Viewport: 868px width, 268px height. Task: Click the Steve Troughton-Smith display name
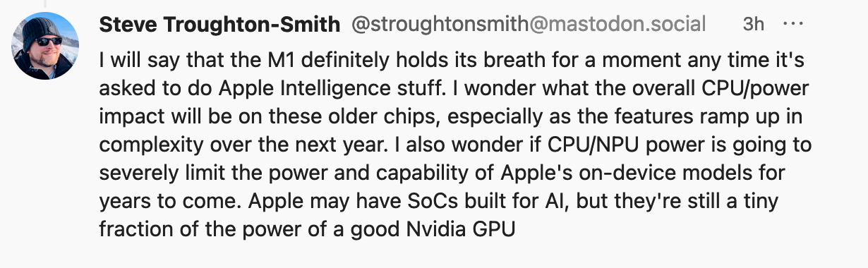[219, 24]
